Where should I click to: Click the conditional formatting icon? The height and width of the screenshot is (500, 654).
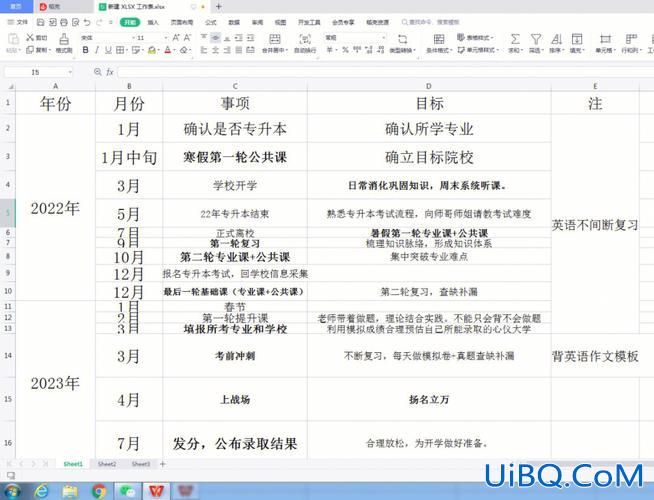click(x=438, y=39)
